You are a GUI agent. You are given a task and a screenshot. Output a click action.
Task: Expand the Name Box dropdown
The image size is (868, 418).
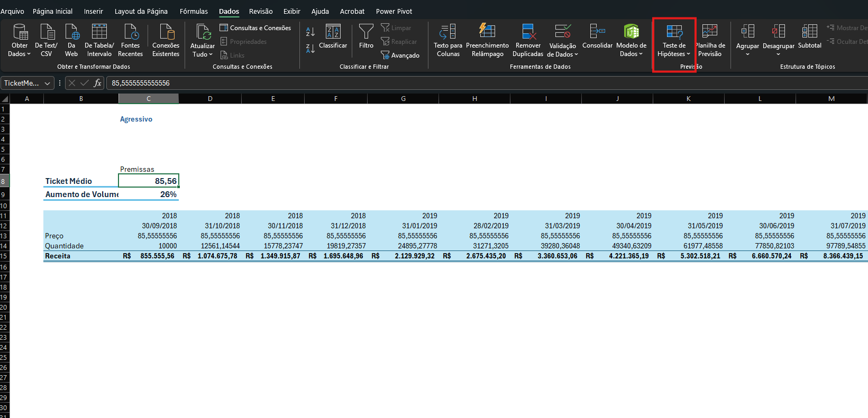(x=48, y=83)
